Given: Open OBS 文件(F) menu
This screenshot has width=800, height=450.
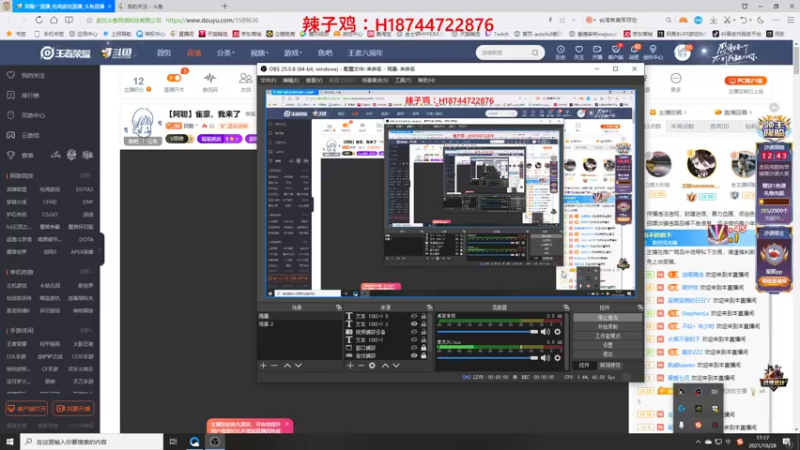Looking at the screenshot, I should (268, 80).
